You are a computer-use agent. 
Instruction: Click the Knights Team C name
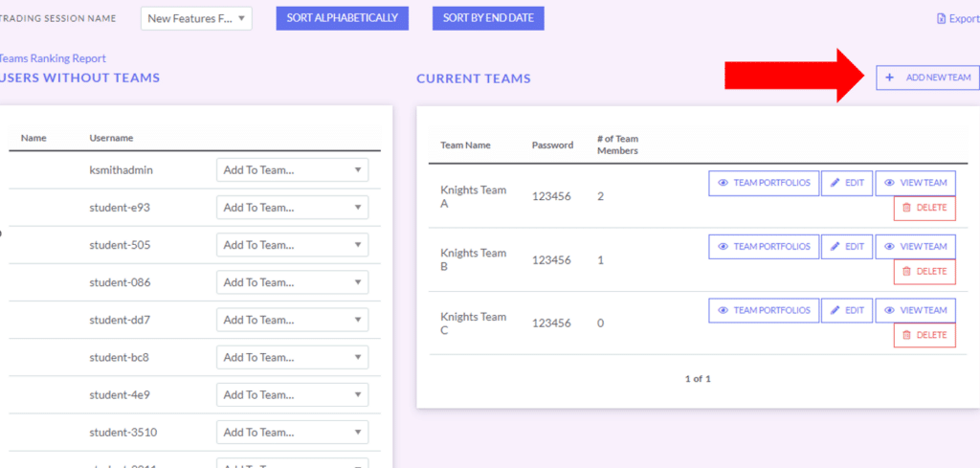click(x=473, y=323)
